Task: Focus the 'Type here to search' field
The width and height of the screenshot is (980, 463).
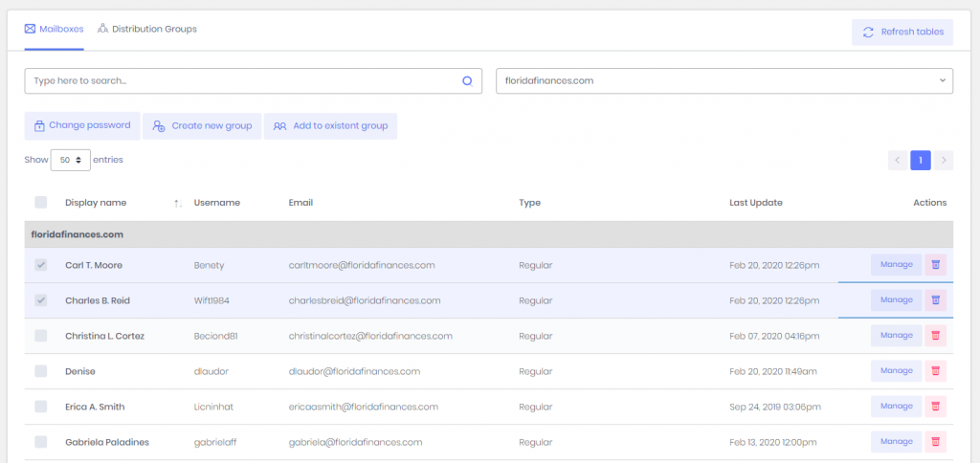Action: [x=239, y=81]
